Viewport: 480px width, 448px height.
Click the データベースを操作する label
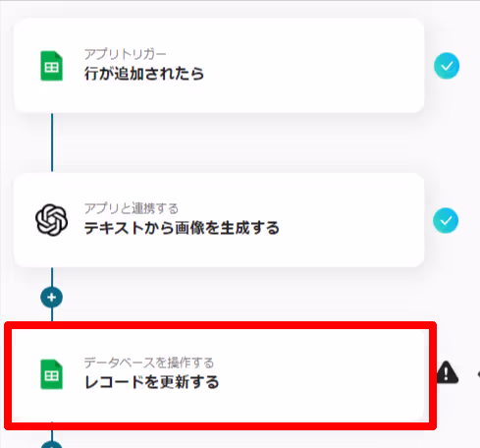pos(149,363)
